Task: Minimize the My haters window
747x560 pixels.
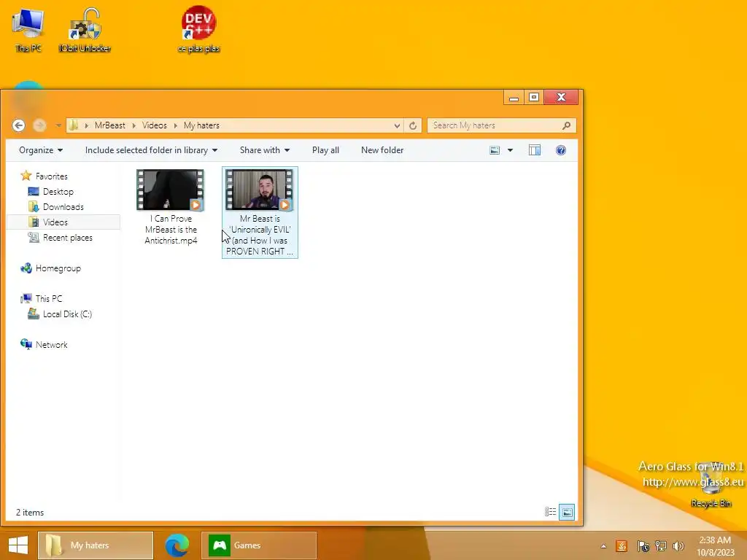Action: pos(514,98)
